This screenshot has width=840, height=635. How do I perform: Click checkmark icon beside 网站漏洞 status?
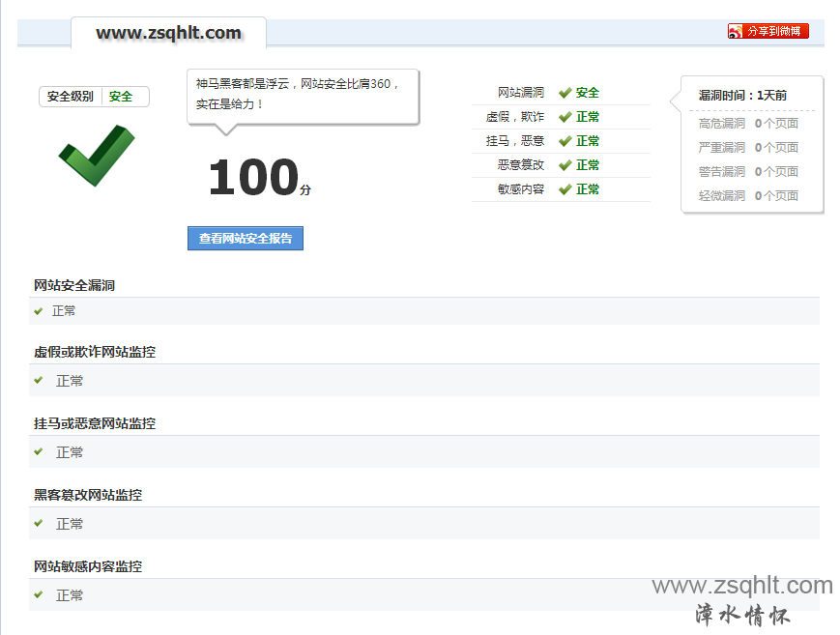(565, 93)
